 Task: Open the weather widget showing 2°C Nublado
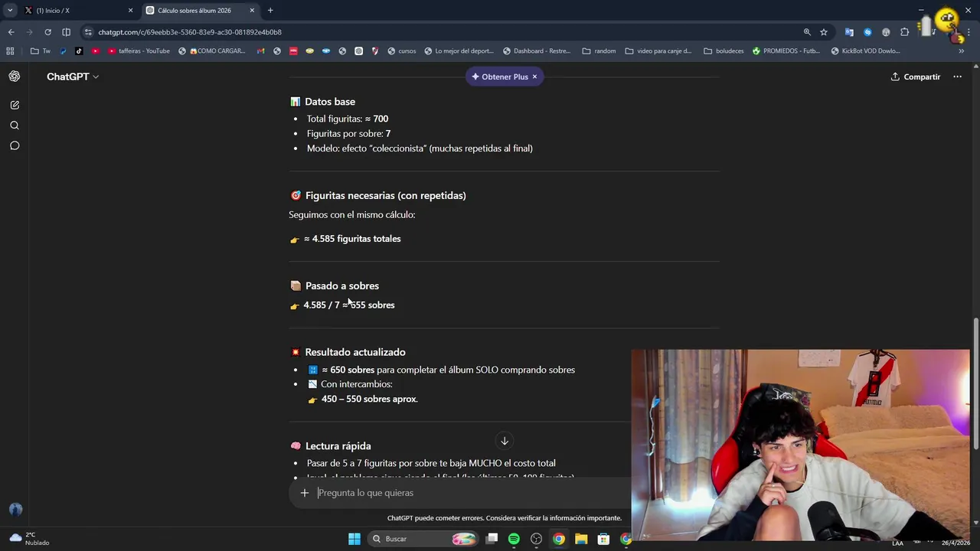click(x=30, y=539)
